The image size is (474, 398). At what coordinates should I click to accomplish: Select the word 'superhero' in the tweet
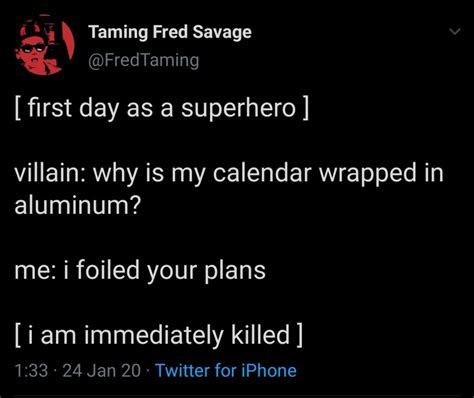[x=238, y=110]
